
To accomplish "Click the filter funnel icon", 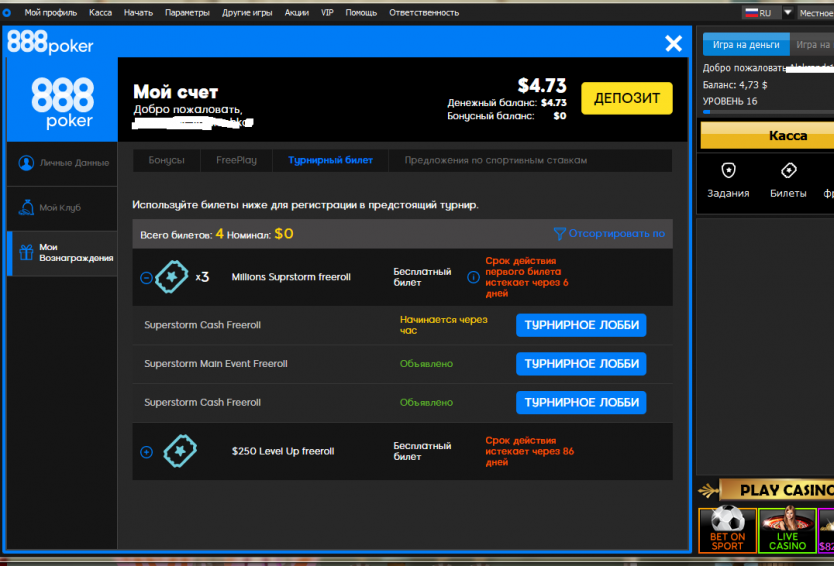I will pyautogui.click(x=559, y=234).
